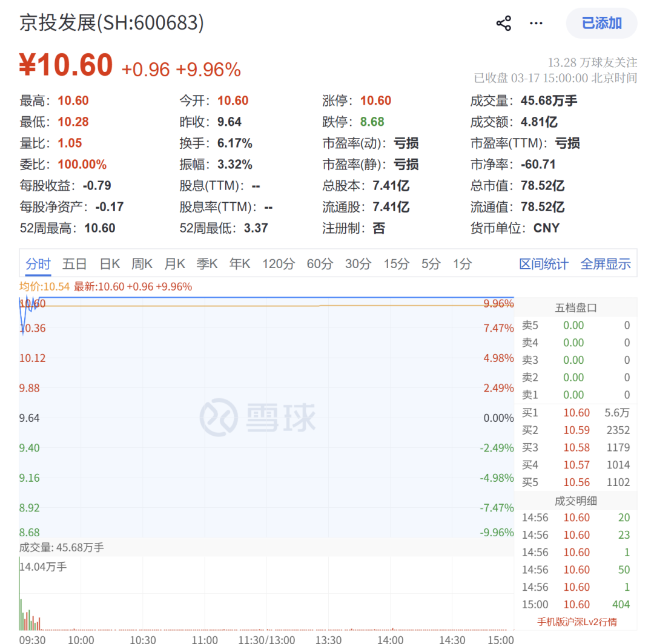Click the 换手 value 6.17%
Image resolution: width=654 pixels, height=644 pixels.
pos(235,143)
